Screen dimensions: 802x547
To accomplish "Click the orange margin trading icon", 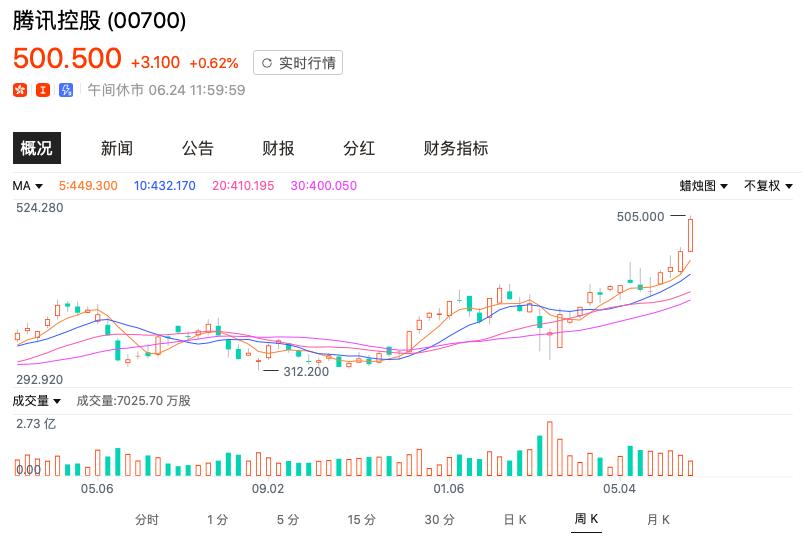I will click(x=43, y=90).
